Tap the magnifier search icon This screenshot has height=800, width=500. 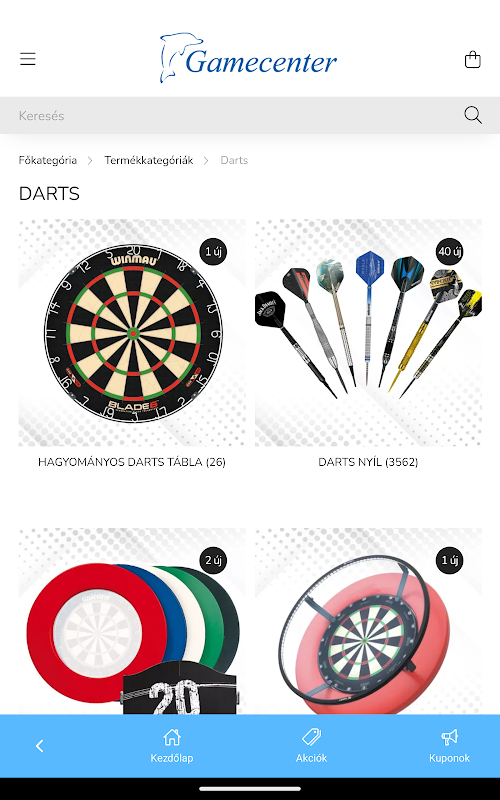473,115
